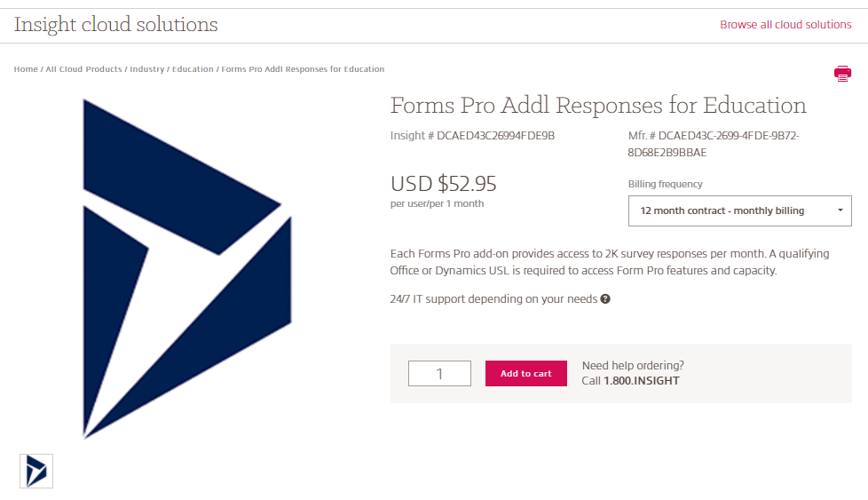Open Browse all cloud solutions link

pos(785,25)
